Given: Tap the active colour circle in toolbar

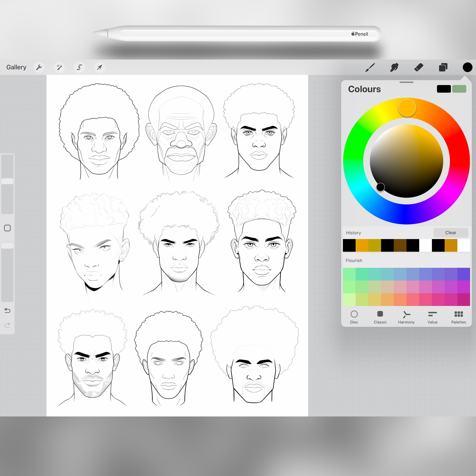Looking at the screenshot, I should point(467,67).
